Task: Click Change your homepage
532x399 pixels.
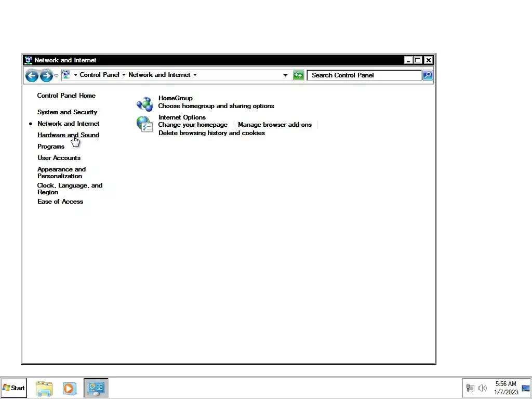Action: click(193, 125)
